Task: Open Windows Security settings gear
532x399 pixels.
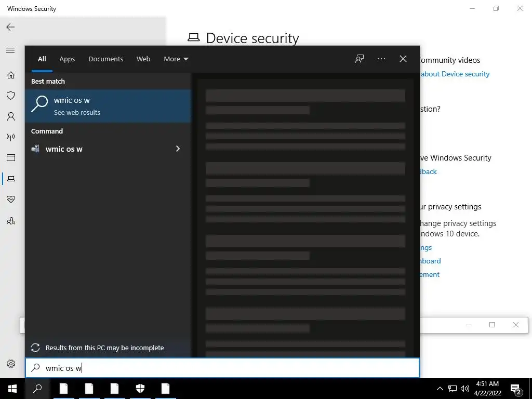Action: [11, 364]
